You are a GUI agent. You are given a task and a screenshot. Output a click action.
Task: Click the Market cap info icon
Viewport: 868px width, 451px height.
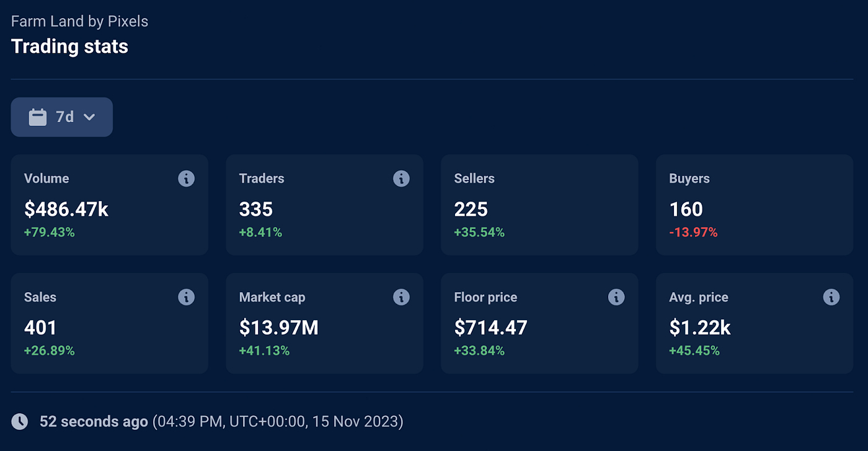[401, 297]
